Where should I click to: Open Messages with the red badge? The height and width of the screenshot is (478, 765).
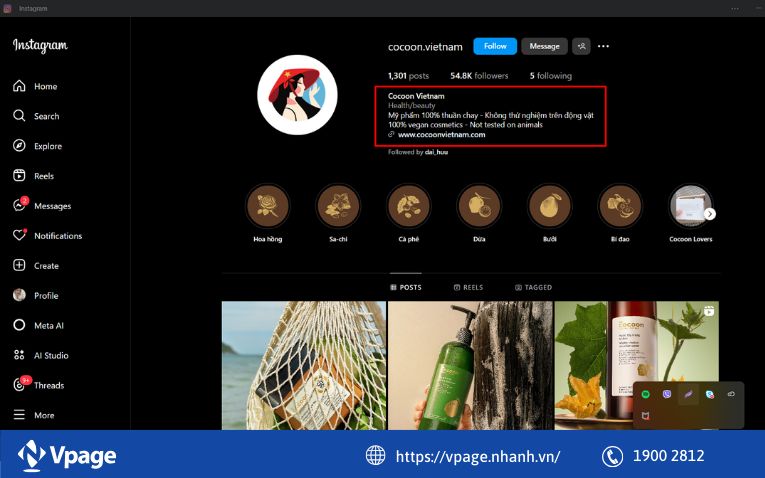click(20, 205)
